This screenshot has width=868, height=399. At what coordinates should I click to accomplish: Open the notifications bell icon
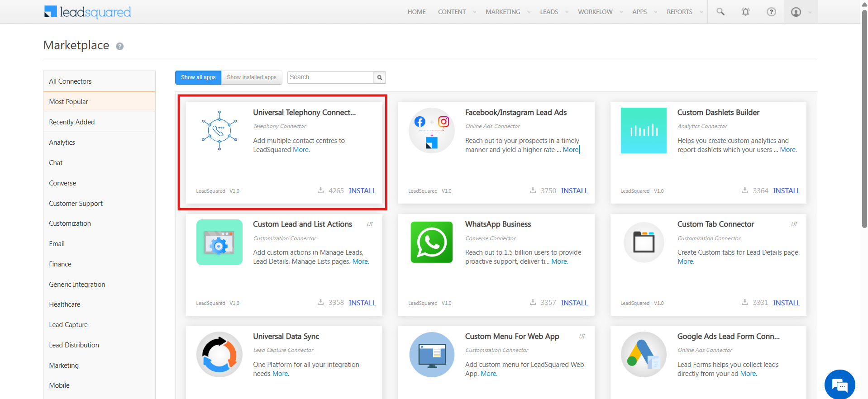pos(745,12)
